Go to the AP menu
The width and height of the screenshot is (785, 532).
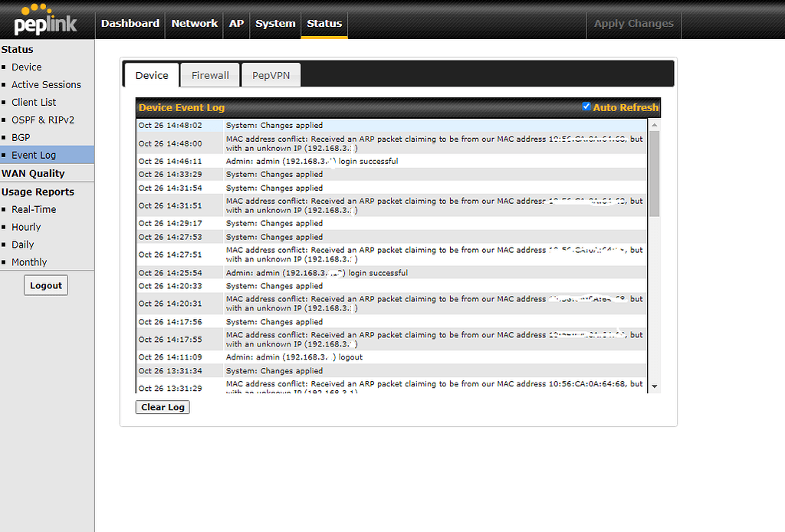coord(236,24)
